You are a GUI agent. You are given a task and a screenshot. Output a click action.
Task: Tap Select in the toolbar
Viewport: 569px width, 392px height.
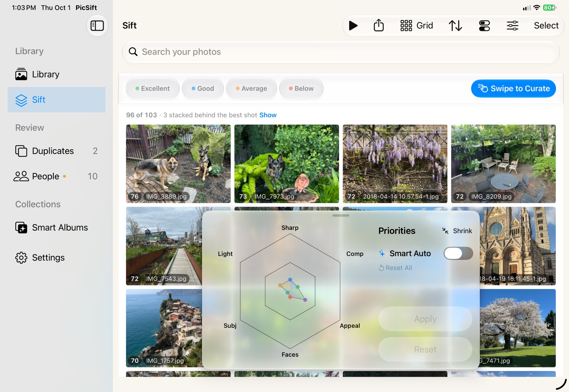[x=546, y=26]
